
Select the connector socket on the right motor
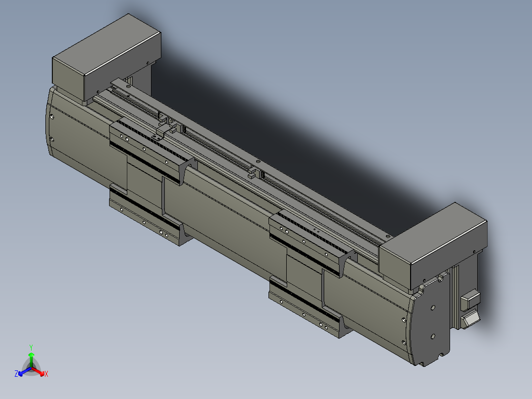[470, 299]
